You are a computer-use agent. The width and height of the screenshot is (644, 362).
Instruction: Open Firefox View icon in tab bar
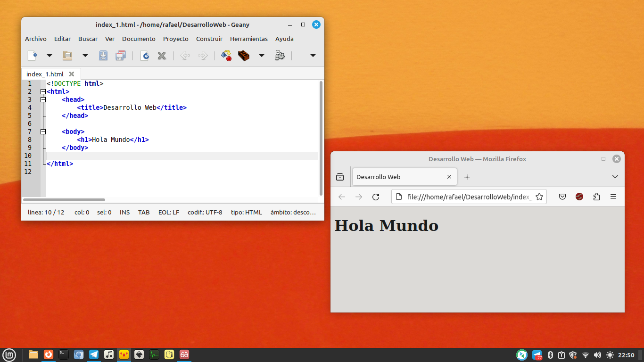tap(340, 177)
